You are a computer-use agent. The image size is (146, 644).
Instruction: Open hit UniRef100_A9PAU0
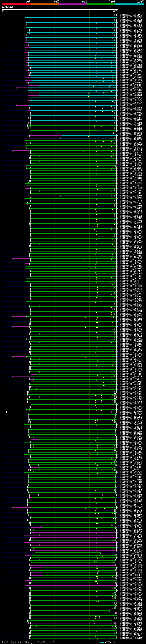131,22
